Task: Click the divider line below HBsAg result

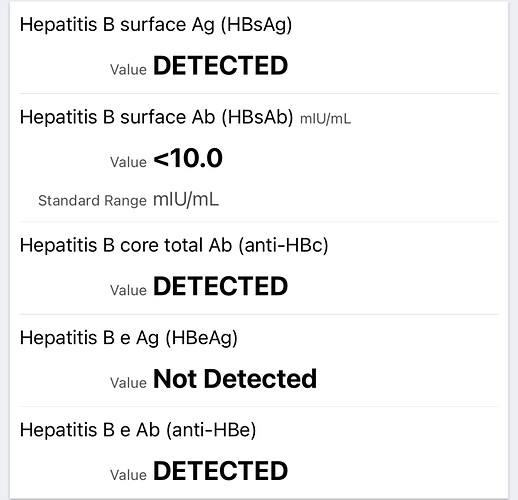Action: pos(259,94)
